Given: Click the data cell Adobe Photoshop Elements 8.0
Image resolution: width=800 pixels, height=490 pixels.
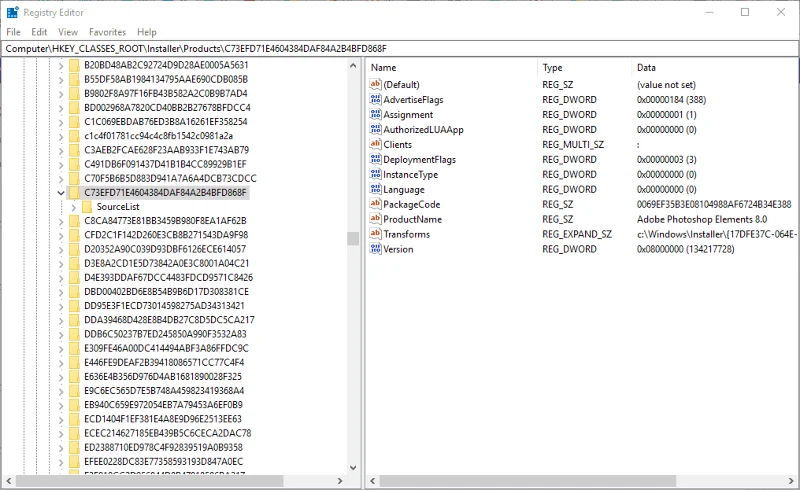Looking at the screenshot, I should tap(702, 219).
